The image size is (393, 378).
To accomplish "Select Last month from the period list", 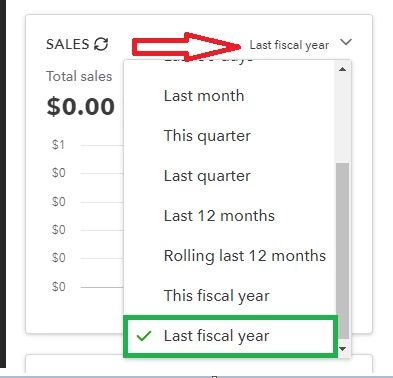I will pos(204,96).
